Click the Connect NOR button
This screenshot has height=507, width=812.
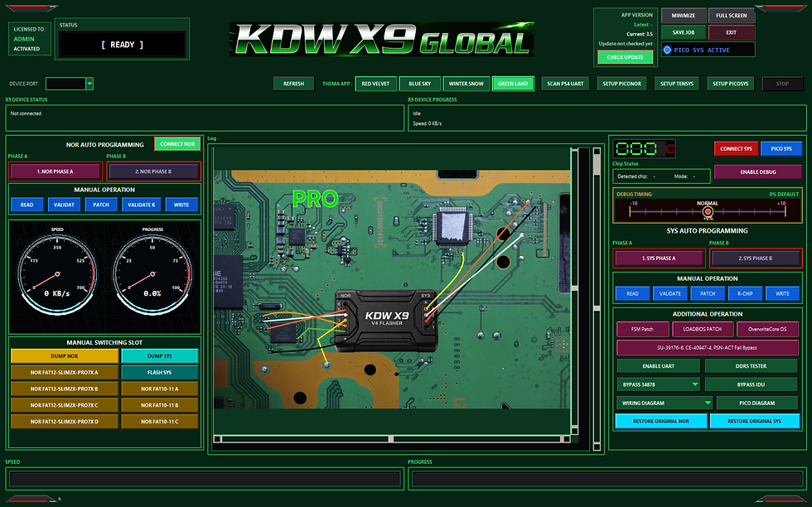pos(177,144)
